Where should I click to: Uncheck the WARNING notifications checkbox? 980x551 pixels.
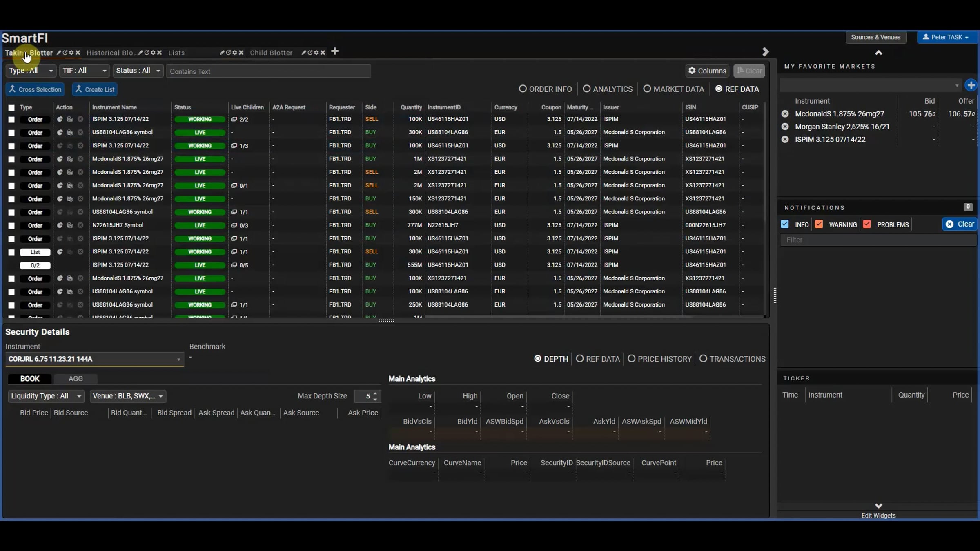tap(819, 224)
